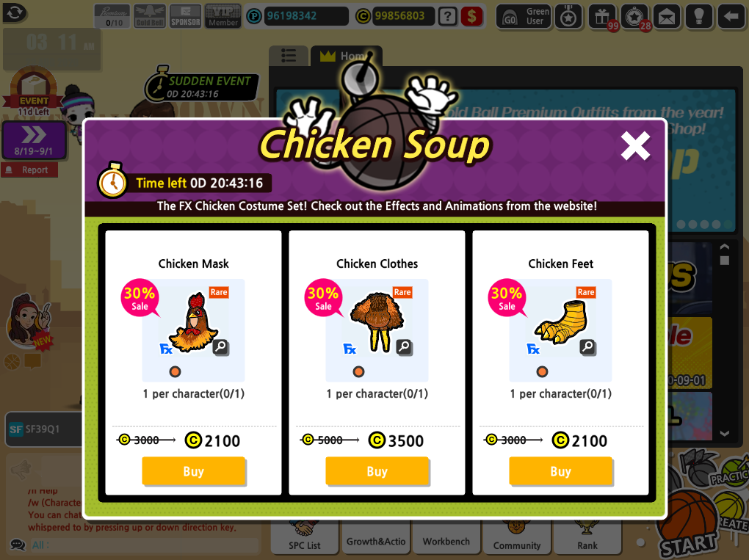Image resolution: width=749 pixels, height=560 pixels.
Task: Buy the Chicken Clothes for 3500
Action: pos(377,471)
